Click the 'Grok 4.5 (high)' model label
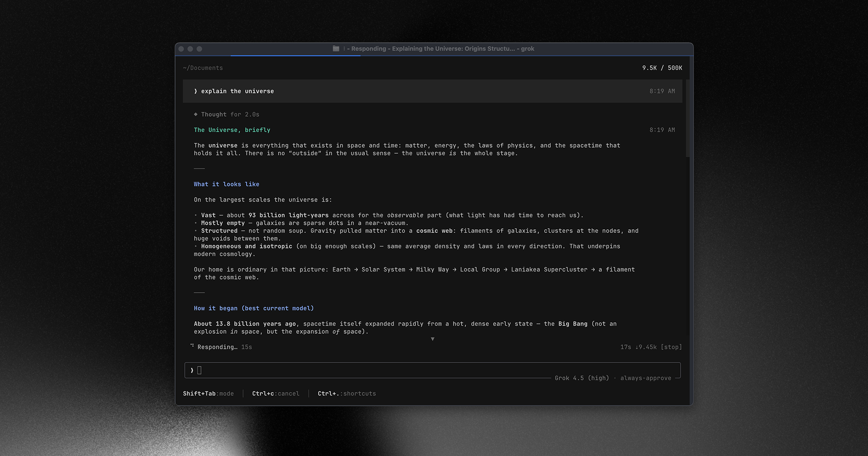 [582, 378]
